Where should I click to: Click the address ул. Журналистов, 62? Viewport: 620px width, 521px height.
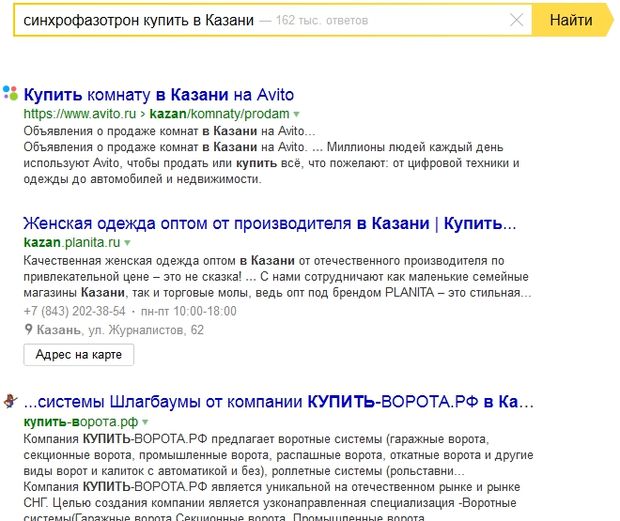pos(146,330)
